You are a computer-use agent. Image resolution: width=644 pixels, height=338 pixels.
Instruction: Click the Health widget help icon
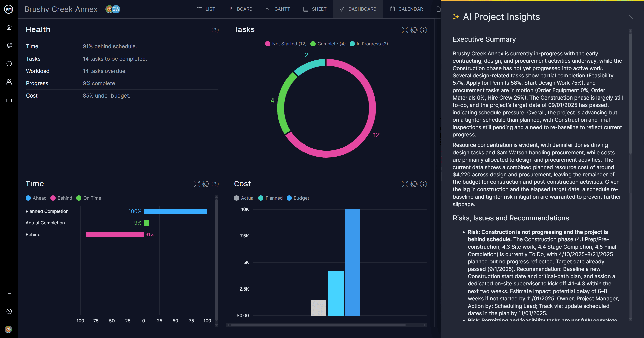pyautogui.click(x=215, y=30)
